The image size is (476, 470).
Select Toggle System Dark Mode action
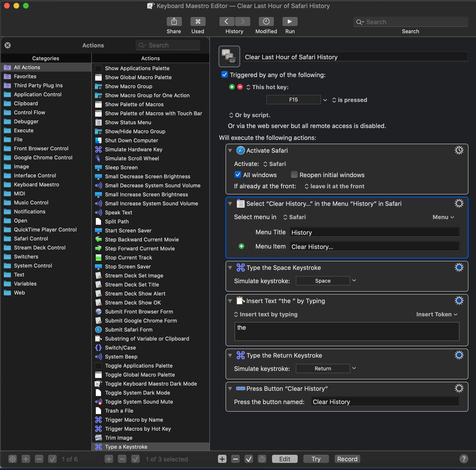tap(151, 393)
